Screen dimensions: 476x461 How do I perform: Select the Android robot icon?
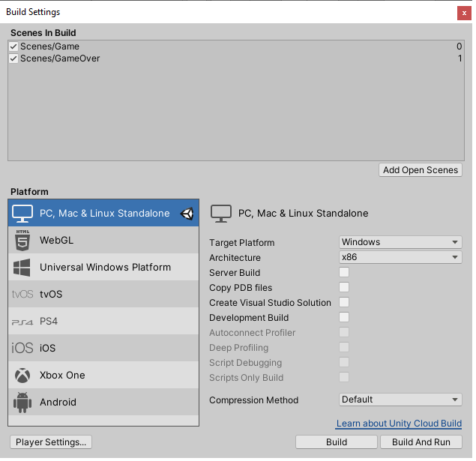click(22, 403)
